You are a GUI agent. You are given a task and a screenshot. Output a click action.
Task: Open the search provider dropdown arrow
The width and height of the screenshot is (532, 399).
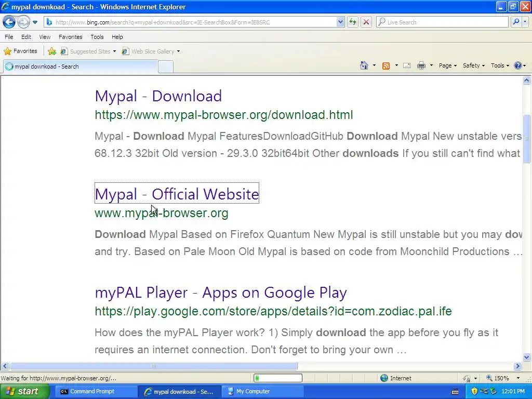(525, 22)
